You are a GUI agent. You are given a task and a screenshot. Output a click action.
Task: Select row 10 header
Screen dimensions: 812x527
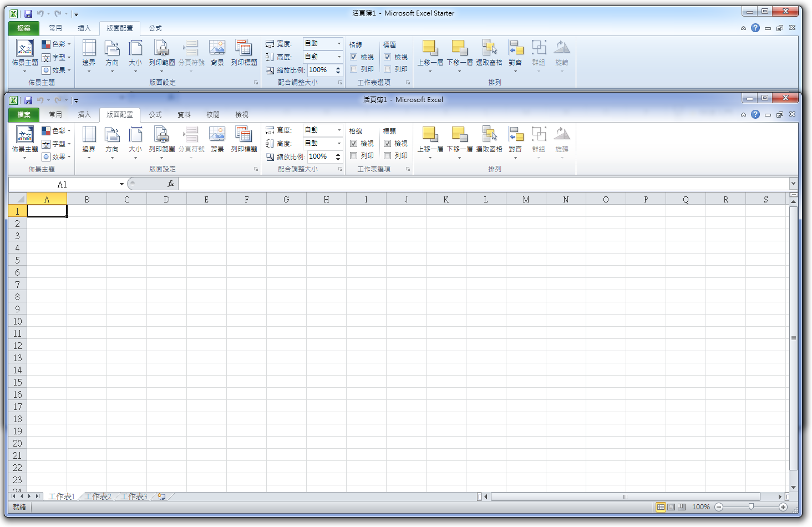click(18, 321)
